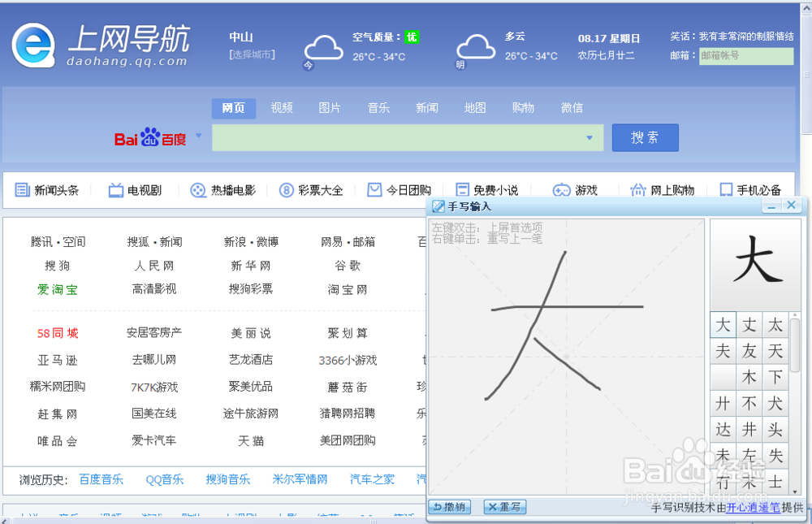Open 百度音乐 in browsing history

[x=101, y=479]
